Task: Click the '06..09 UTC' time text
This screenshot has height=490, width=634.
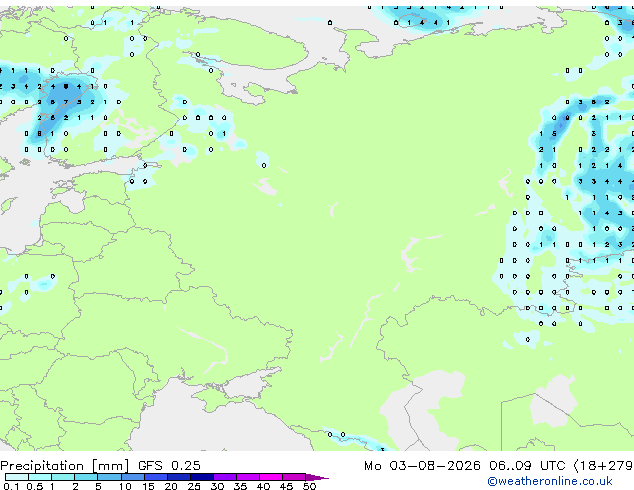Action: [x=527, y=466]
